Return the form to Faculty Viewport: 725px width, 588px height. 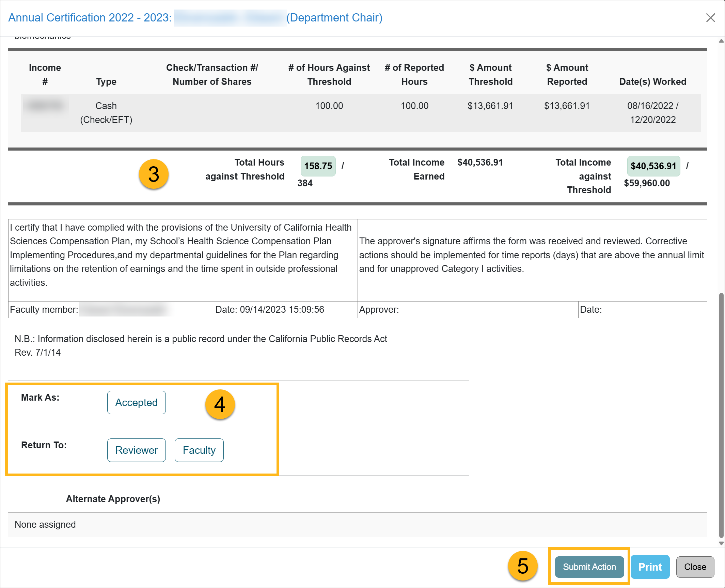coord(199,450)
